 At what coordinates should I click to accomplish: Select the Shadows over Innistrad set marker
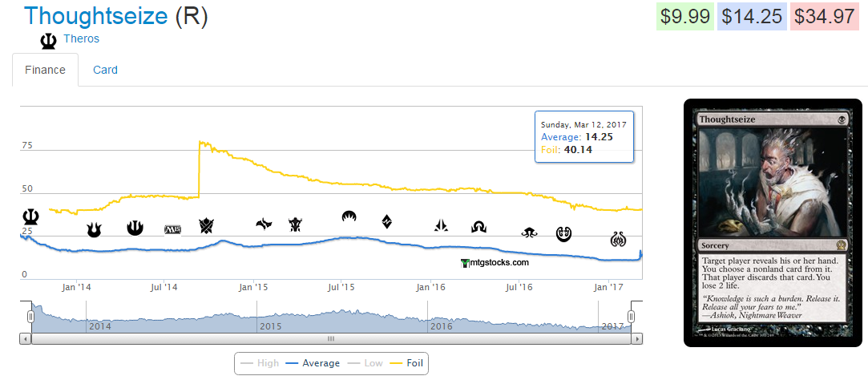tap(478, 227)
